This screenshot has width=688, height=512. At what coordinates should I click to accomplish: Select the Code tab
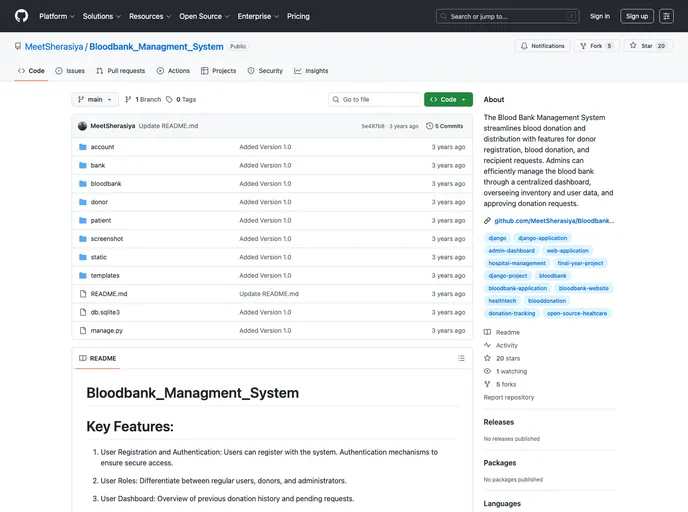[x=31, y=71]
